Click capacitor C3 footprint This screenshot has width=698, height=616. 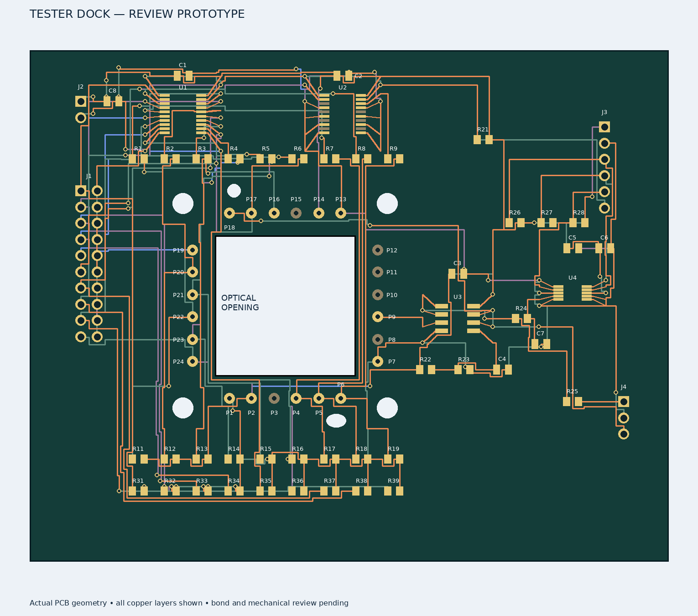click(458, 274)
